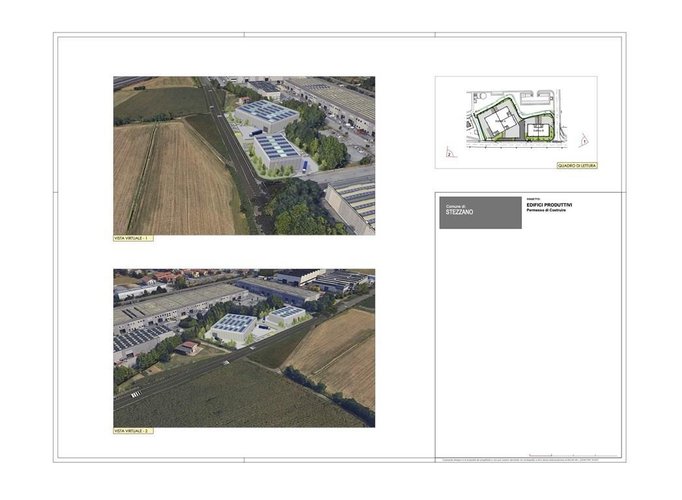Screen dimensions: 682x500
Task: Click the large solar-roof building in upper image
Action: (265, 113)
